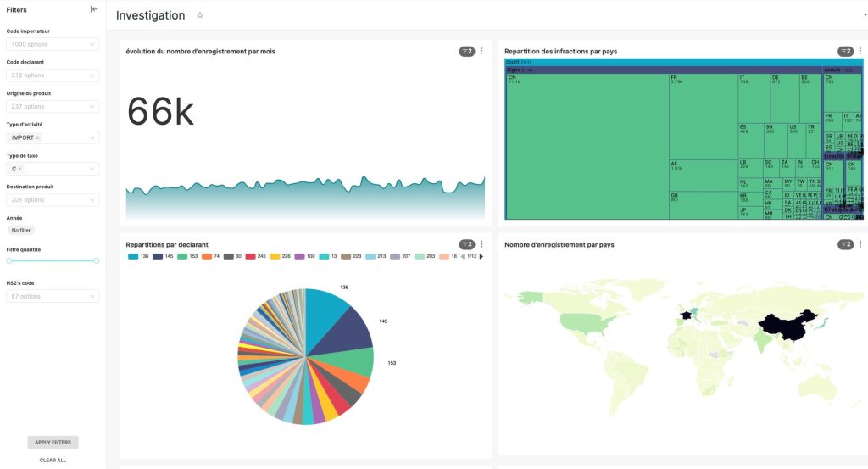Click the CLEAR ALL link
This screenshot has width=868, height=469.
[x=53, y=461]
